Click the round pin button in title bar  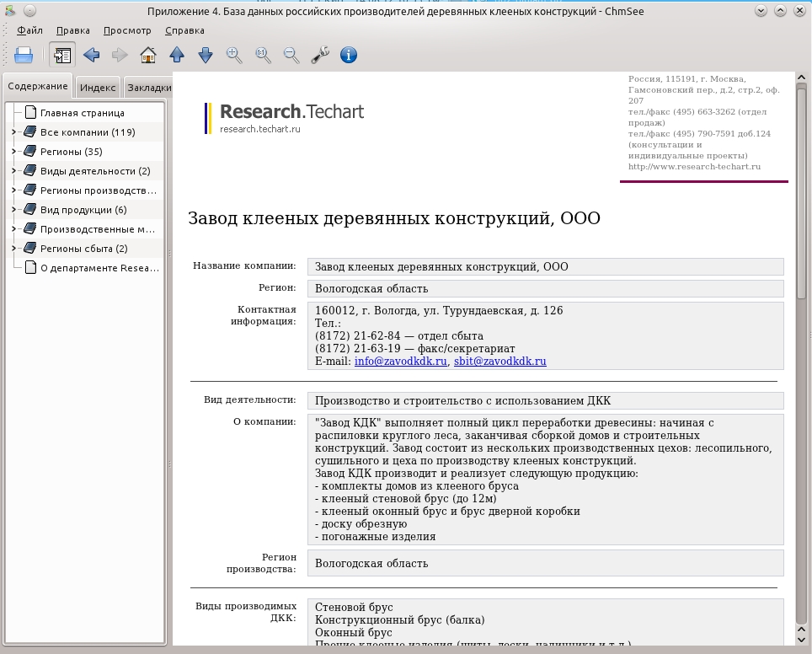pyautogui.click(x=30, y=10)
